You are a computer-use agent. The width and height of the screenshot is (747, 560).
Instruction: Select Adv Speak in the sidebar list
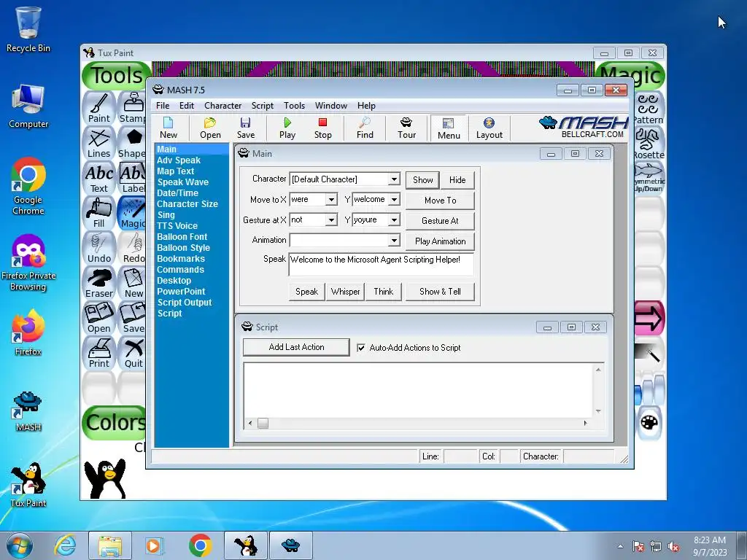click(179, 160)
